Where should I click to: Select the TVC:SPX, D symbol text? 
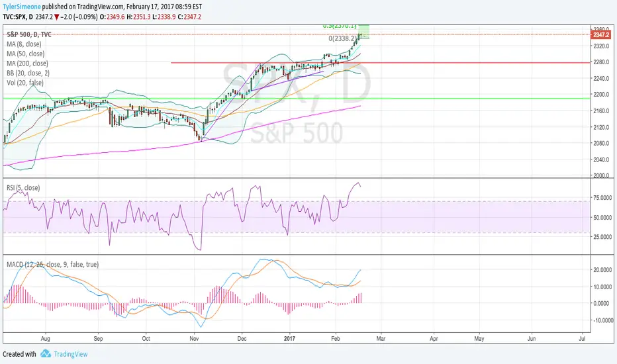[18, 17]
